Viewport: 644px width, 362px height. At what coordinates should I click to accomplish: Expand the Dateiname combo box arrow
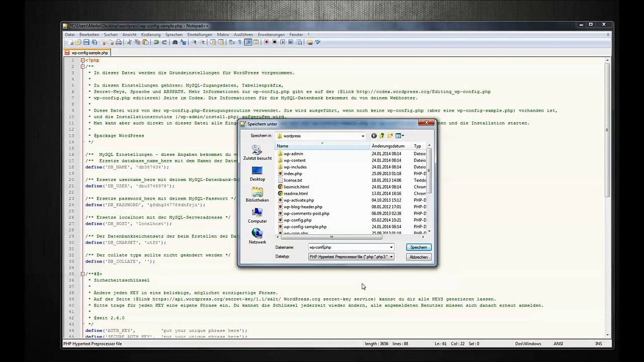391,247
